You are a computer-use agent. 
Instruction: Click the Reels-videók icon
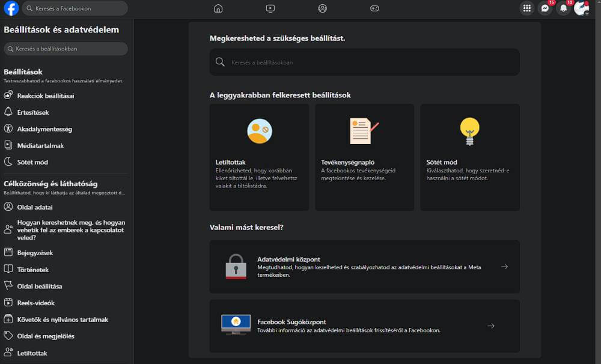pos(8,302)
